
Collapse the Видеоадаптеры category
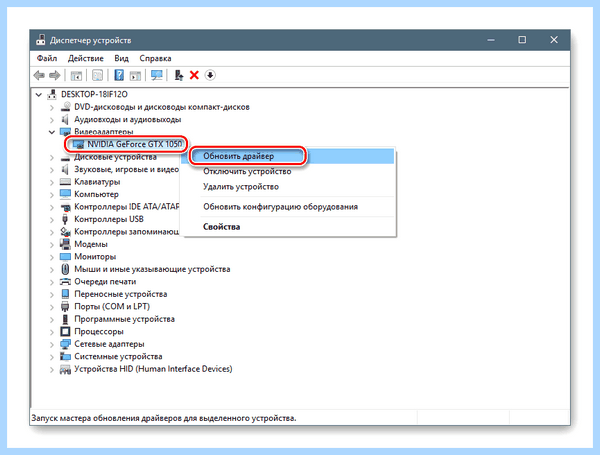coord(52,132)
